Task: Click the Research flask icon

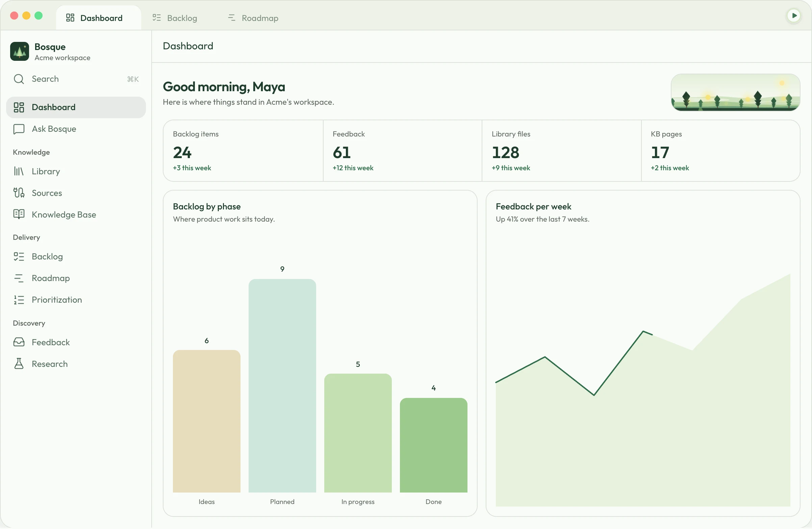Action: coord(19,364)
